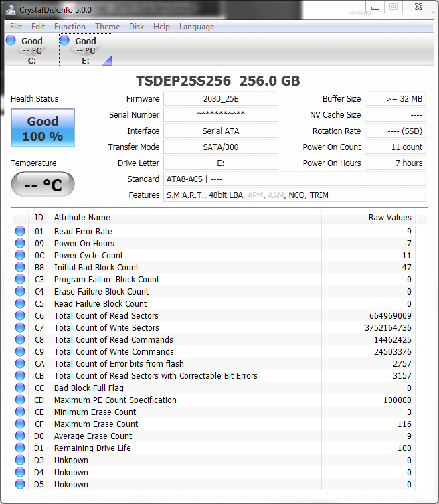Click status orb for Bad Block Full Flag
The image size is (439, 504).
pos(20,388)
